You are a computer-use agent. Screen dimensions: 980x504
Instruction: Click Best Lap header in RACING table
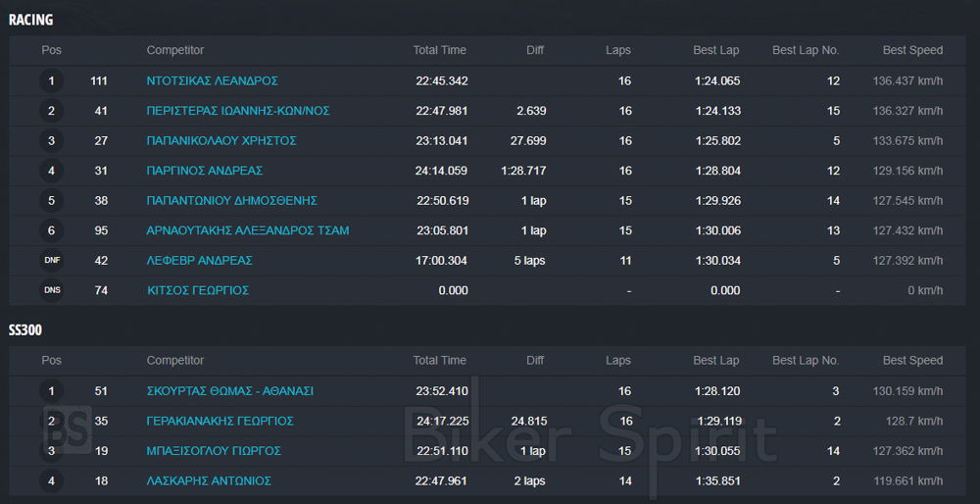pos(716,50)
